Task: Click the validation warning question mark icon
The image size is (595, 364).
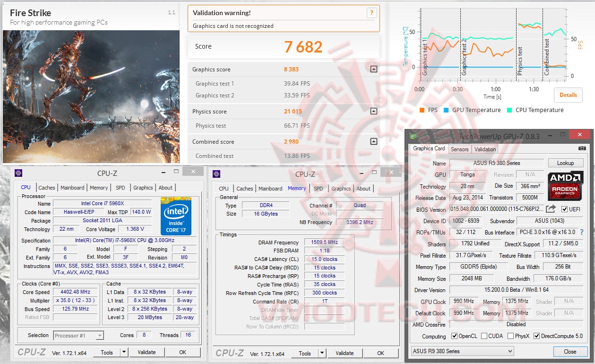Action: pyautogui.click(x=371, y=13)
